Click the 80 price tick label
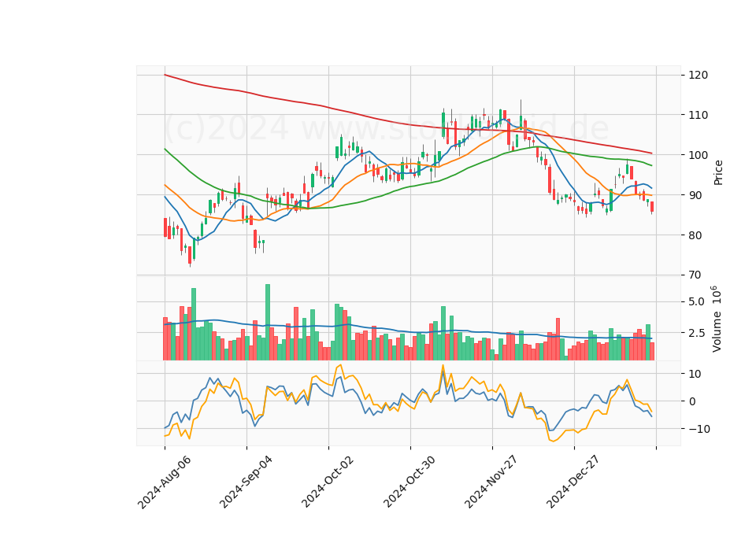Screen dimensions: 756x543 click(x=695, y=235)
